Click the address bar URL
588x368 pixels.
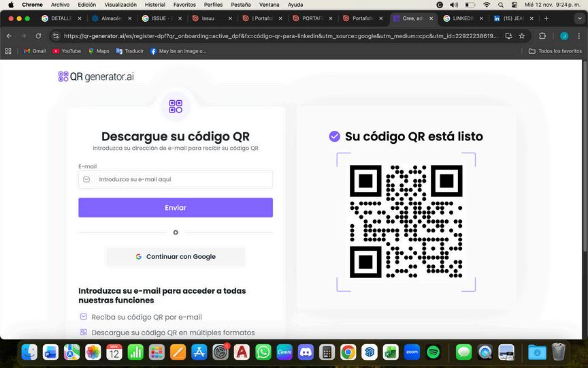click(x=280, y=36)
